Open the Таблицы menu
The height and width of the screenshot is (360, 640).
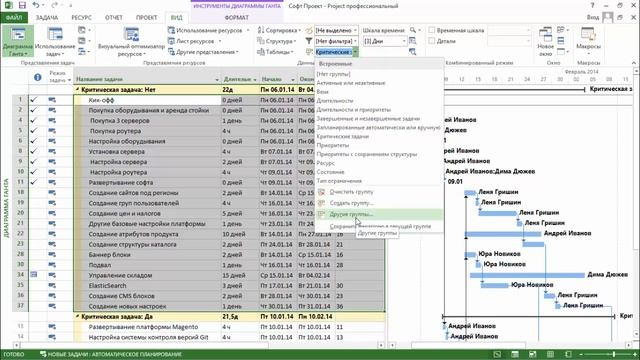(x=275, y=52)
